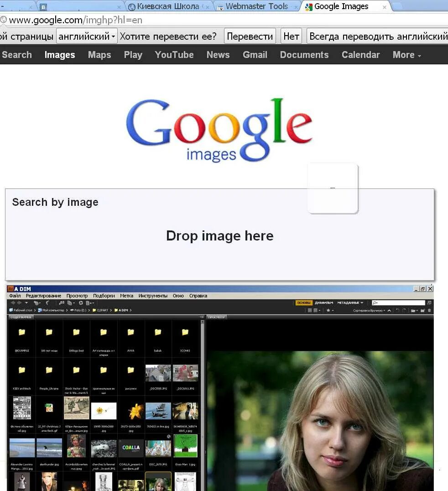Select the _DSC5585.JPG thumbnail
This screenshot has height=491, width=448.
158,373
